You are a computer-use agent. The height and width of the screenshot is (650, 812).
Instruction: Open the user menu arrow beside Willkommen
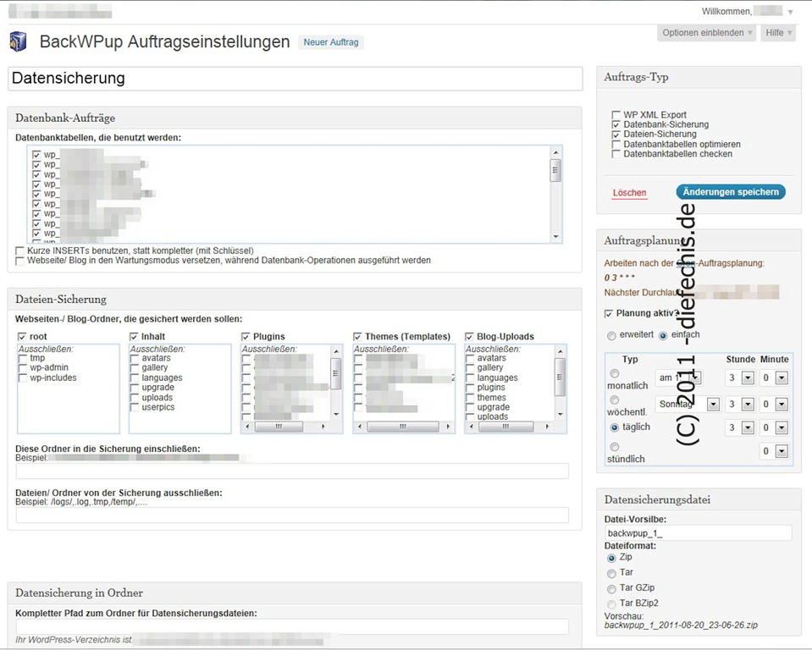790,12
